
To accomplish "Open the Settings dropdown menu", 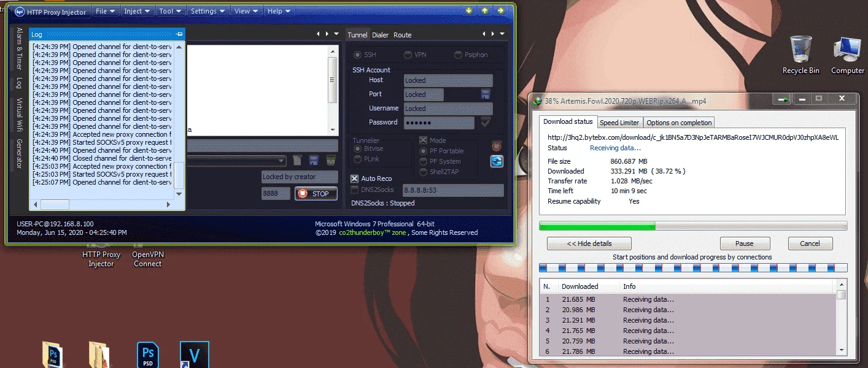I will pos(207,11).
